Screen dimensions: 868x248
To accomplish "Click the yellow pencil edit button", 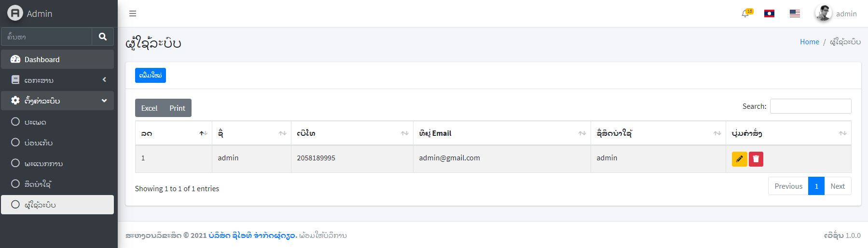I will point(739,159).
